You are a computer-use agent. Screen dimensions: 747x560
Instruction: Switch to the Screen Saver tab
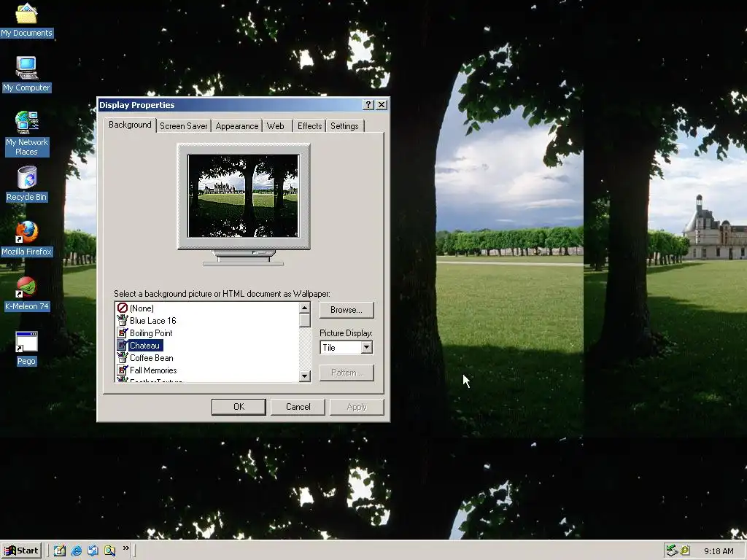[183, 125]
